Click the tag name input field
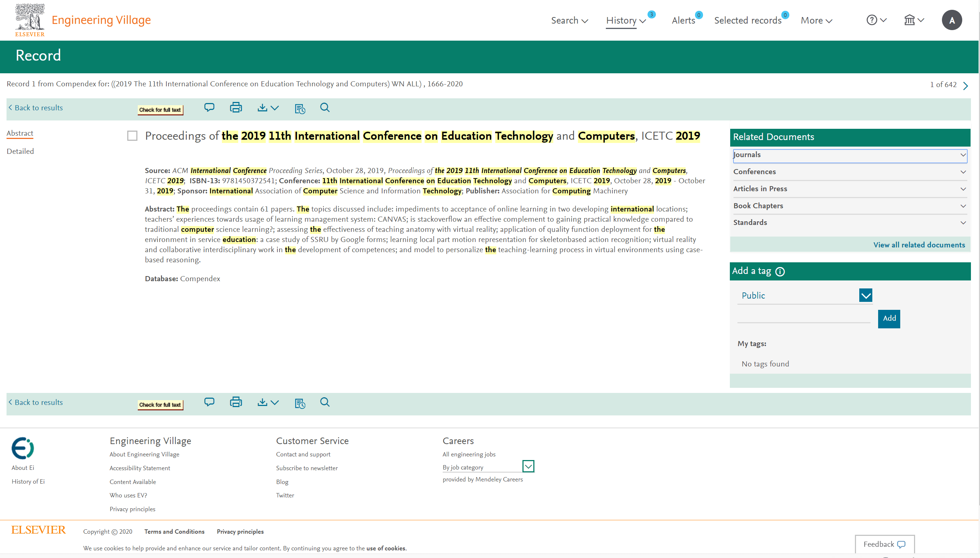 click(804, 317)
